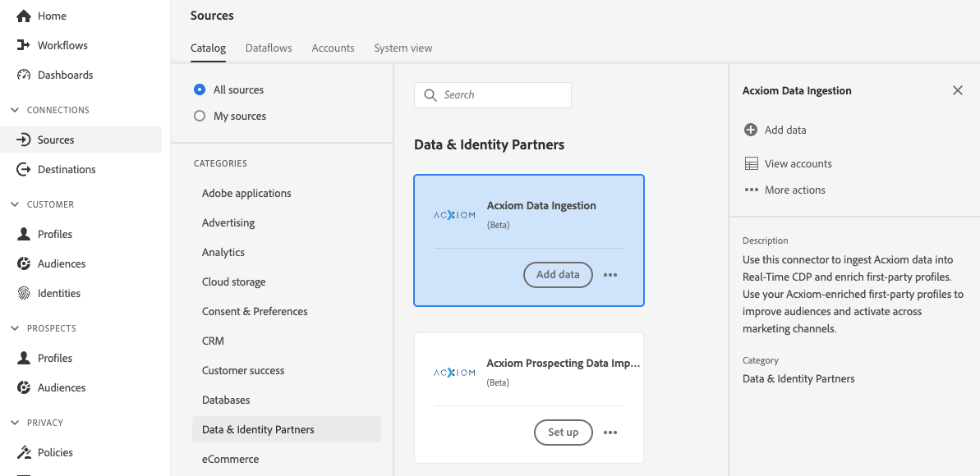980x476 pixels.
Task: Click the Destinations icon
Action: point(23,169)
